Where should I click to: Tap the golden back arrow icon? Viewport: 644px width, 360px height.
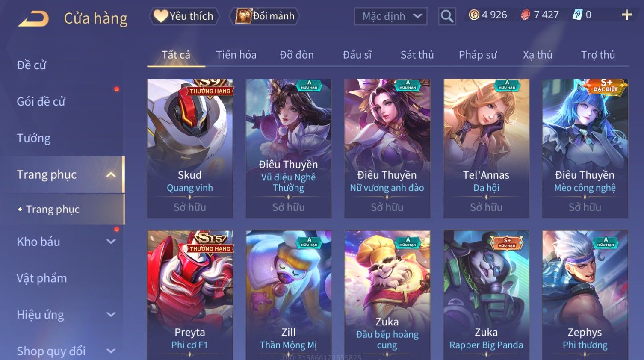pyautogui.click(x=33, y=19)
